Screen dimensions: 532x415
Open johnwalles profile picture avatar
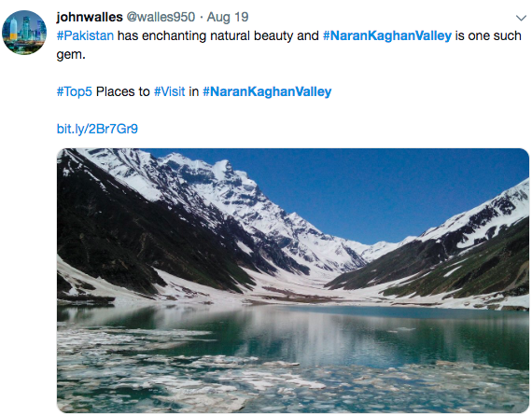pyautogui.click(x=24, y=33)
